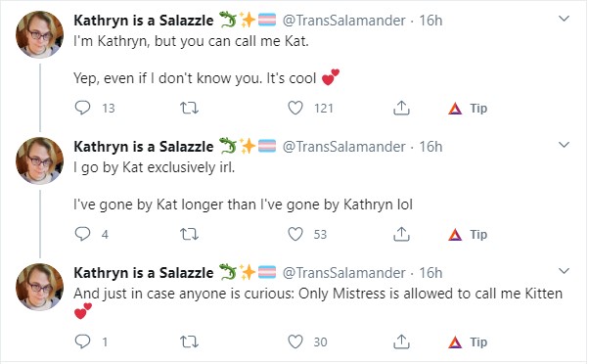Like the tweet with 121 likes
Viewport: 589px width, 364px height.
coord(295,109)
